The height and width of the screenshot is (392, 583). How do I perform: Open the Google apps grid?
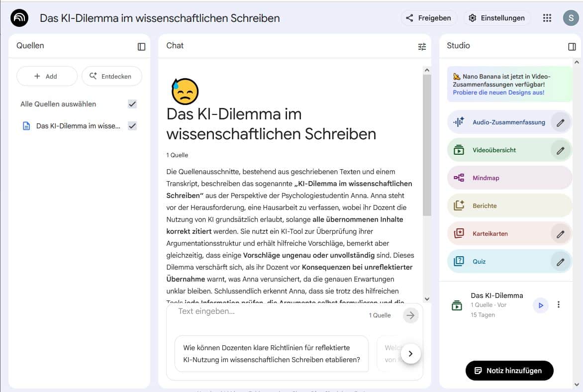[547, 18]
